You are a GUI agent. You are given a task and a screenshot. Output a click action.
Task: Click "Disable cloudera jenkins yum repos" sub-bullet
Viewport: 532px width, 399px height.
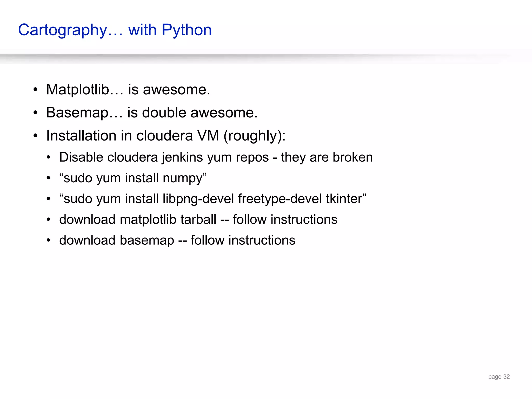point(216,158)
